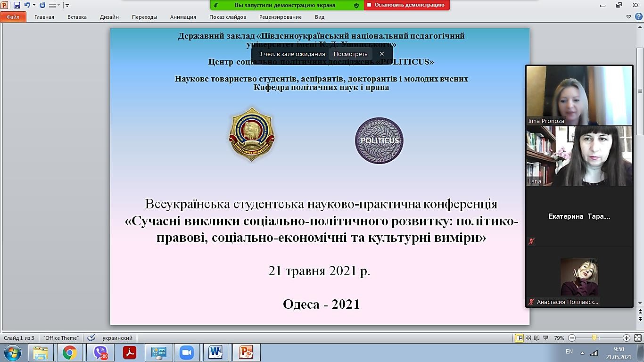644x362 pixels.
Task: Click the POLITICUS round logo on slide
Action: tap(379, 140)
